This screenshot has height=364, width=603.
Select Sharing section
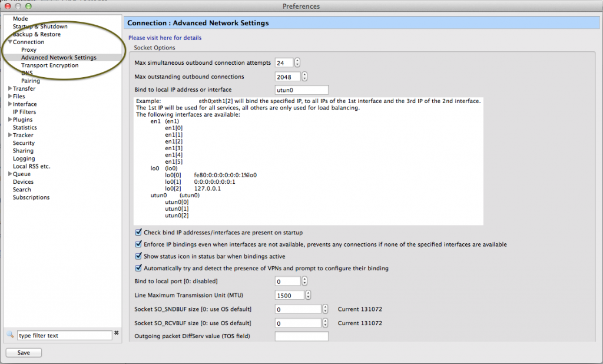point(23,150)
